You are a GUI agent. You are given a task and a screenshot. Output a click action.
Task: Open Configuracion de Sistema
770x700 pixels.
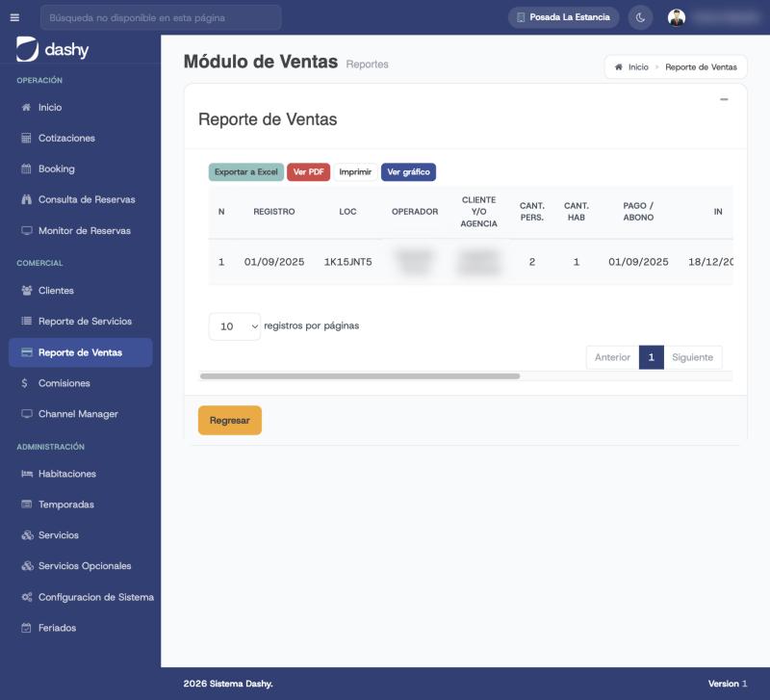point(81,597)
